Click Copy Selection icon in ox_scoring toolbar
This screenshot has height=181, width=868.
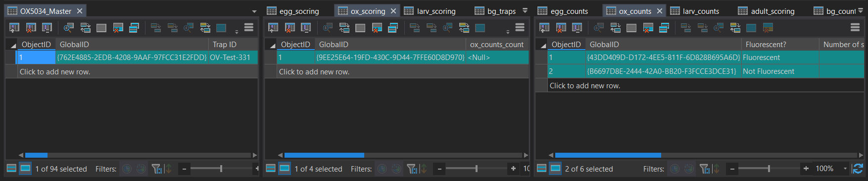[393, 28]
